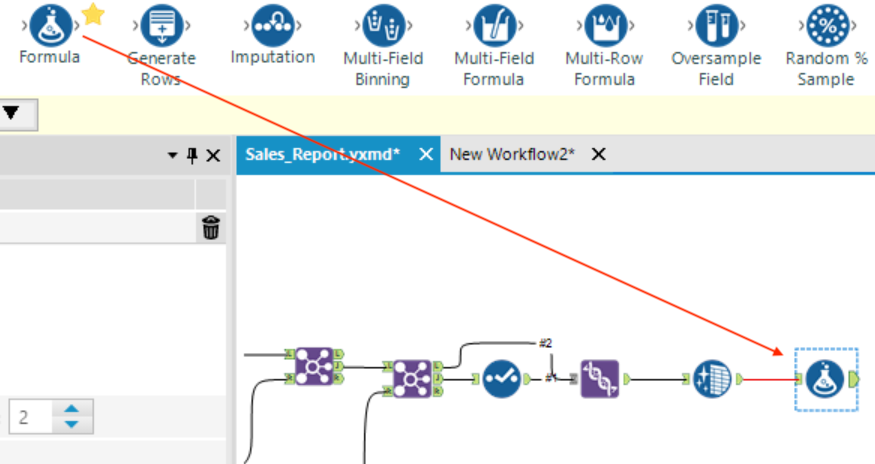Image resolution: width=875 pixels, height=464 pixels.
Task: Select the Multi-Row Formula tool
Action: [605, 26]
